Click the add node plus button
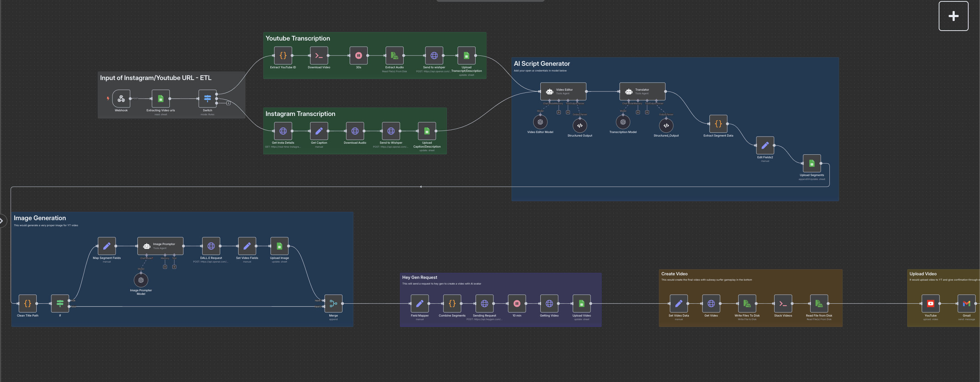The image size is (980, 382). (953, 16)
